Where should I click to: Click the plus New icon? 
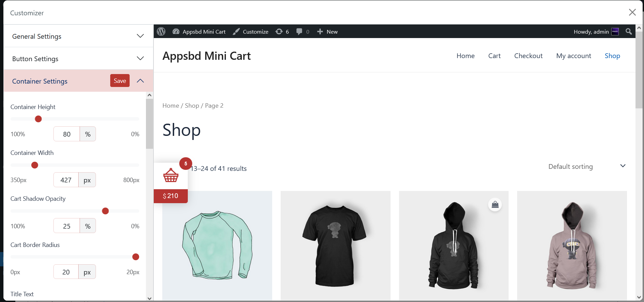pos(320,32)
